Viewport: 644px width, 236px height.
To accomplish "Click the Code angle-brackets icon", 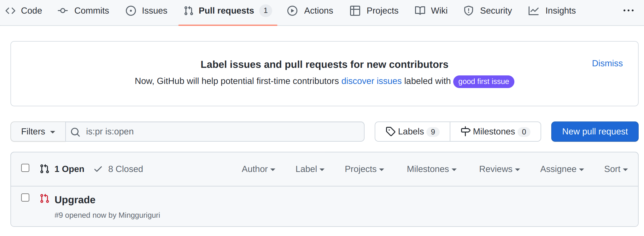I will (x=10, y=11).
